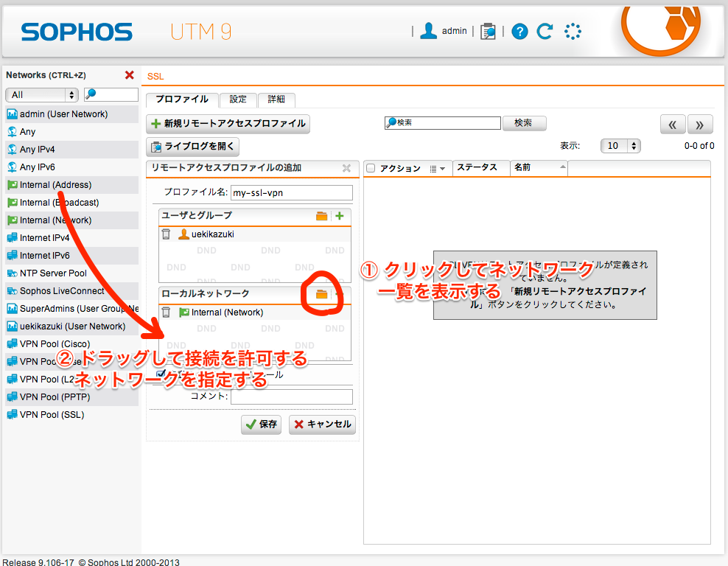Viewport: 728px width, 566px height.
Task: Click green plus in ユーザとグループ box
Action: tap(340, 216)
